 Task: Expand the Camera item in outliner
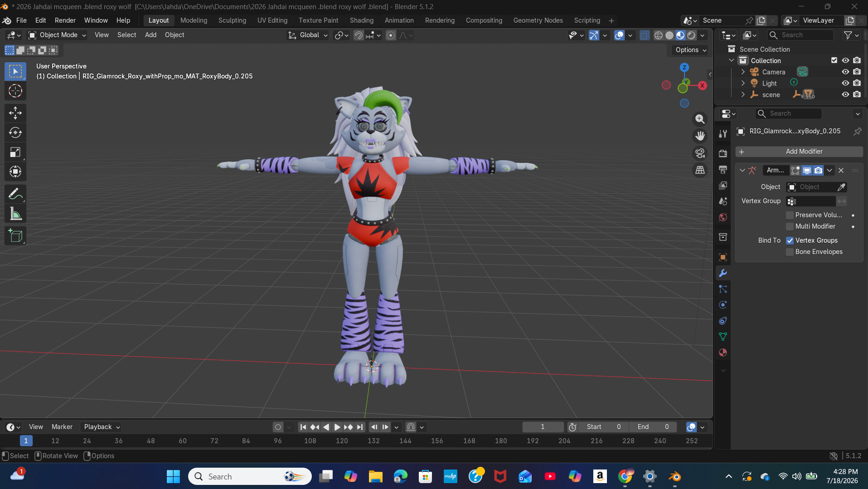pos(743,72)
